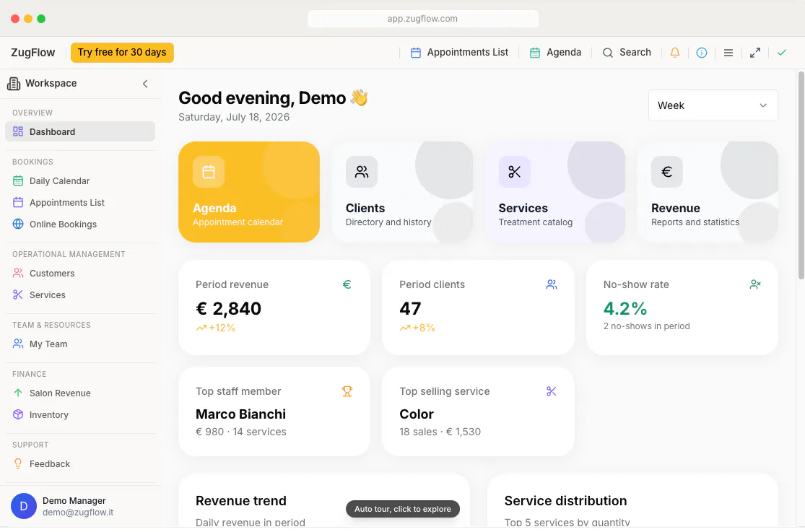Open Search in the top bar
The height and width of the screenshot is (532, 805).
[x=627, y=53]
